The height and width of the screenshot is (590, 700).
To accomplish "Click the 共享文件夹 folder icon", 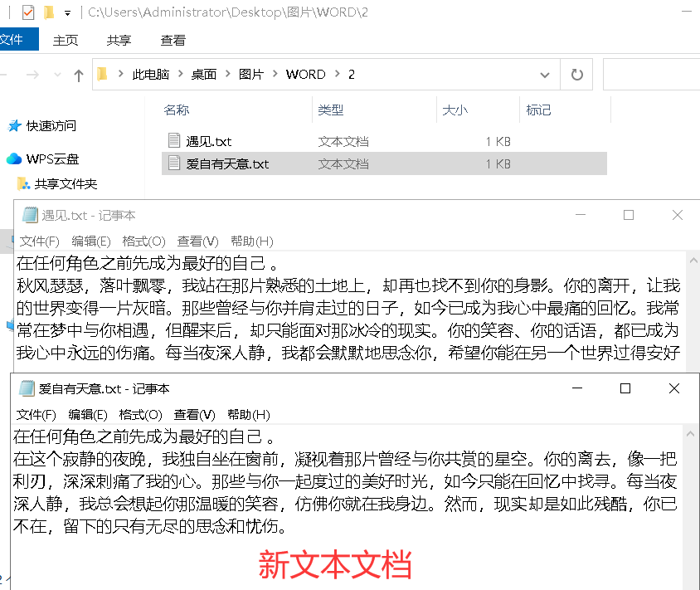I will click(23, 183).
